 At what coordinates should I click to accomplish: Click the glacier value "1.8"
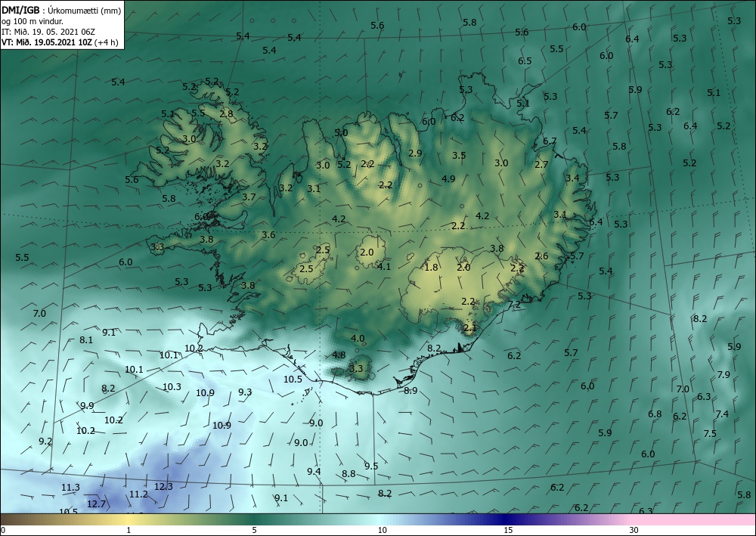click(431, 268)
